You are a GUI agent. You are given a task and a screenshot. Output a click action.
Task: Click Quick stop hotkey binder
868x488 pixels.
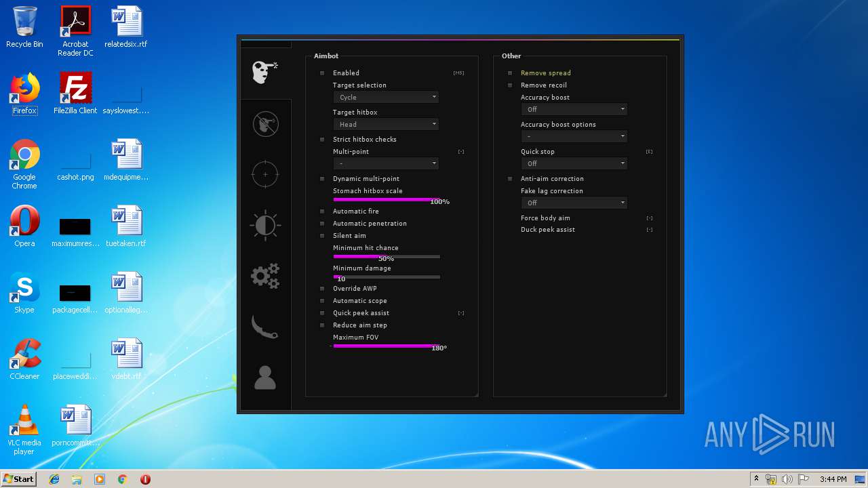[650, 152]
